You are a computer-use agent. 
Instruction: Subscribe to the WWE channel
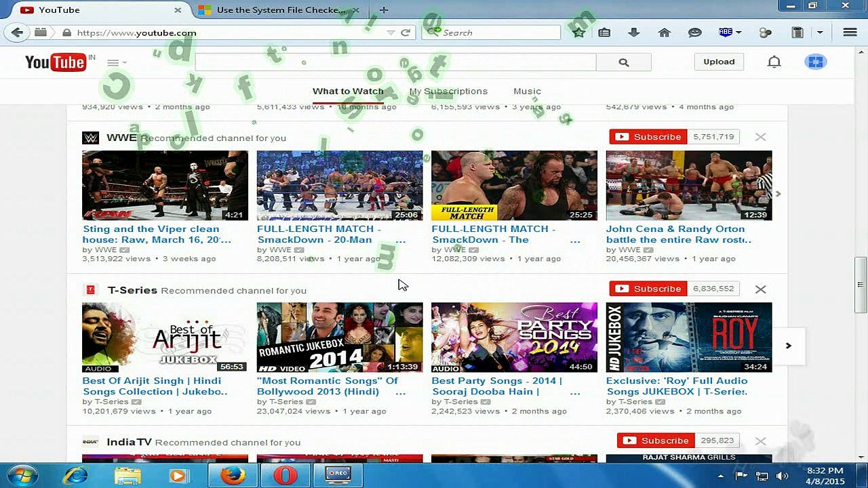tap(648, 137)
